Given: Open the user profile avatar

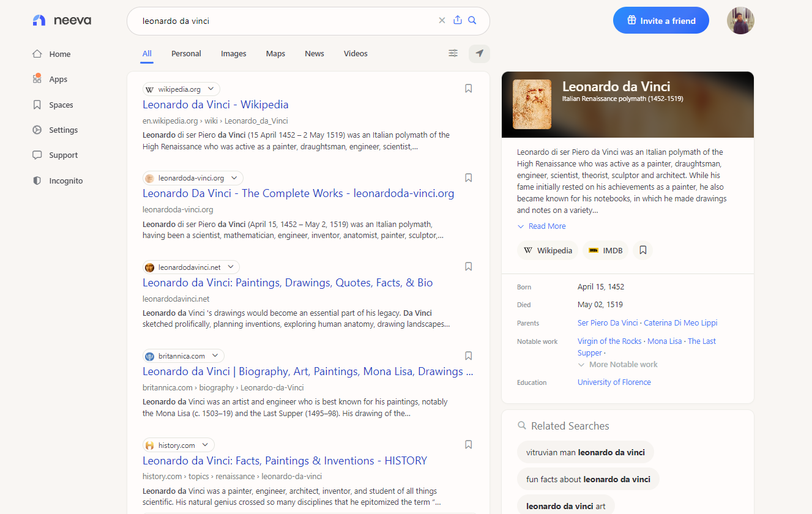Looking at the screenshot, I should (x=740, y=20).
